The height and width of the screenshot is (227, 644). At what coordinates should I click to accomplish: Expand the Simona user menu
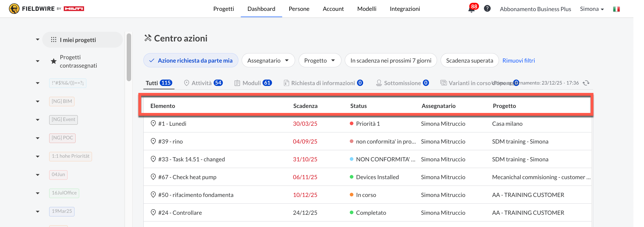tap(592, 9)
